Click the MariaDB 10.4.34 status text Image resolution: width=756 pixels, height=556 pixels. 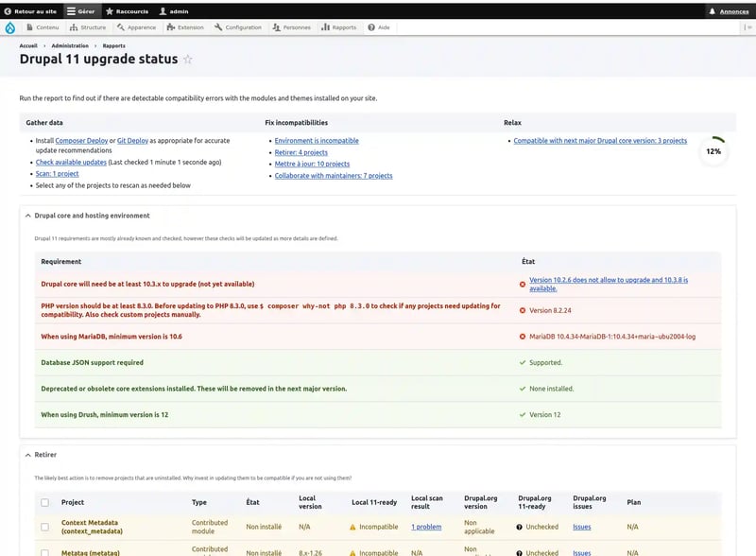(612, 337)
